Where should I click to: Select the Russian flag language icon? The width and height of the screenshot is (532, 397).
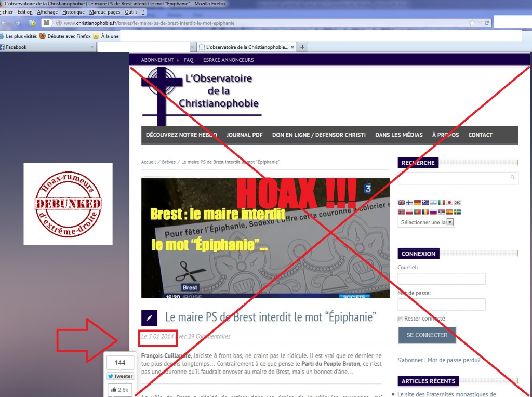433,212
